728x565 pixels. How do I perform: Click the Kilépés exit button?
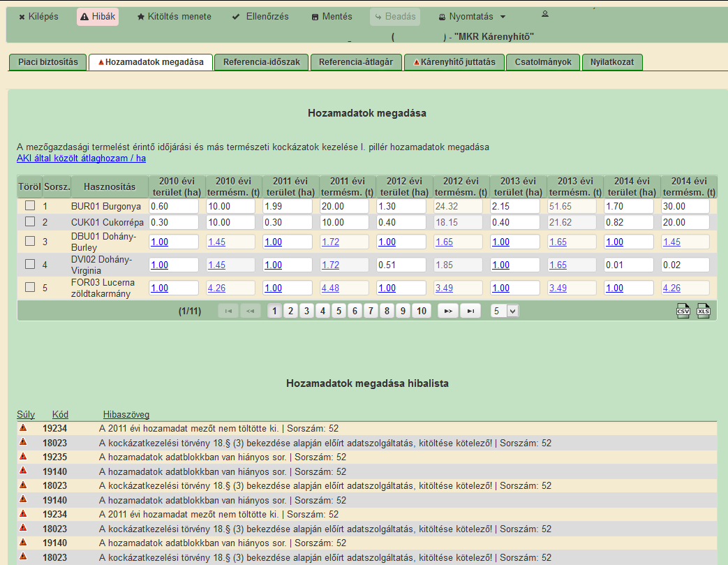click(x=38, y=17)
